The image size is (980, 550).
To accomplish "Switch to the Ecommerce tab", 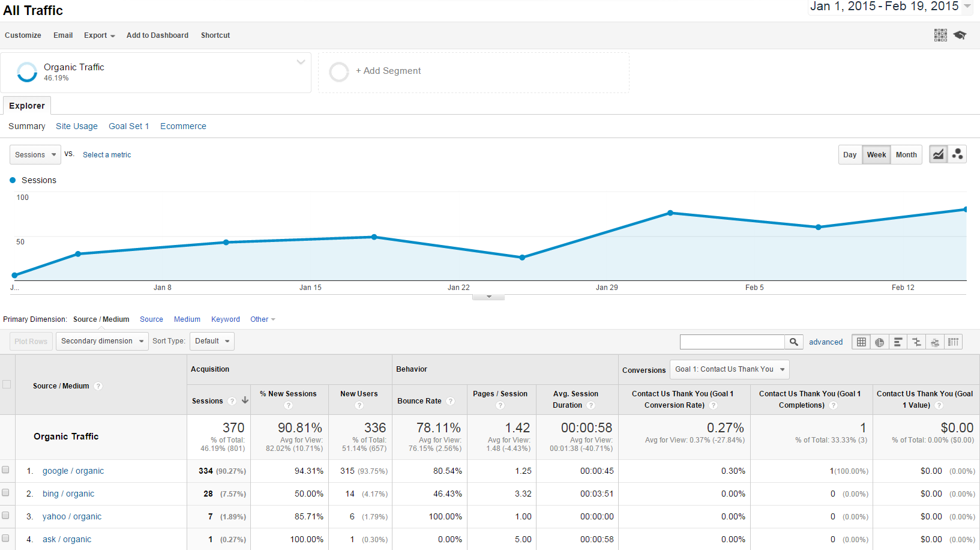I will click(x=183, y=126).
